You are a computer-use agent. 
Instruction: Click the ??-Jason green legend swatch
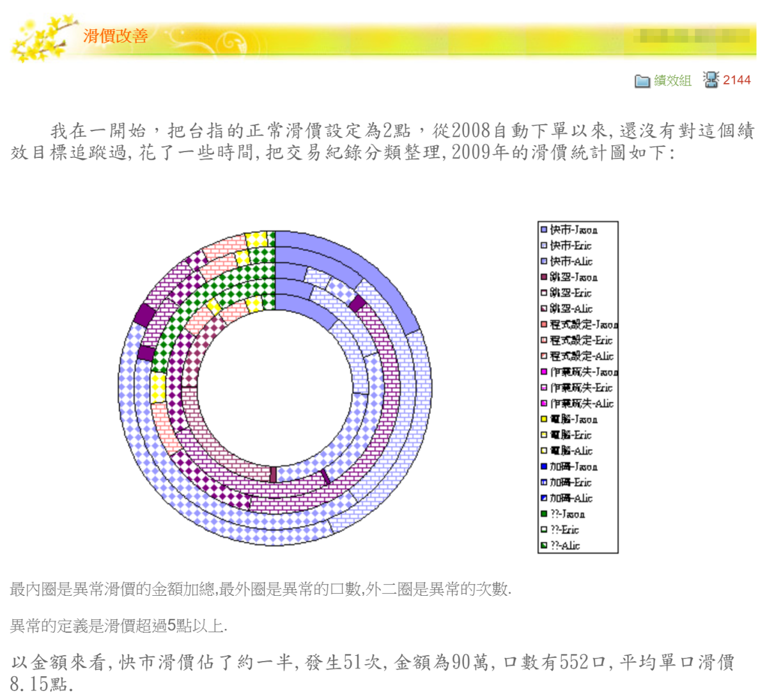click(x=544, y=513)
